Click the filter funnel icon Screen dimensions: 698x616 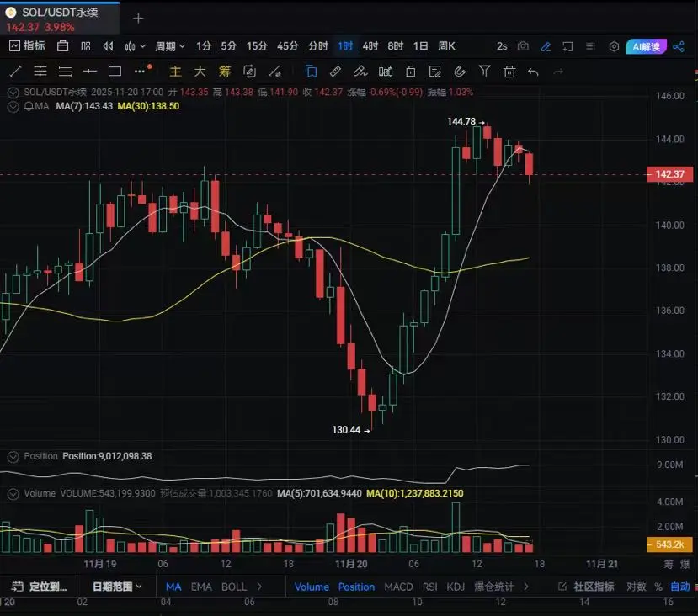(484, 72)
